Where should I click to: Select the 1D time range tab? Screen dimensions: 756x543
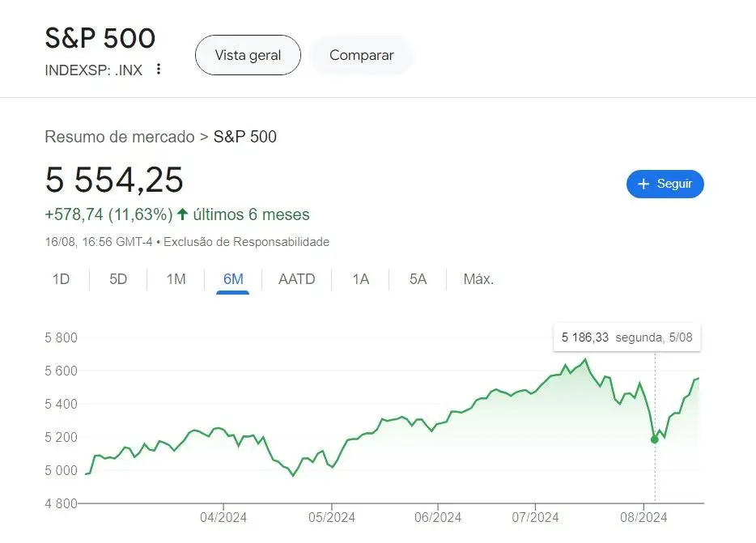[x=62, y=278]
